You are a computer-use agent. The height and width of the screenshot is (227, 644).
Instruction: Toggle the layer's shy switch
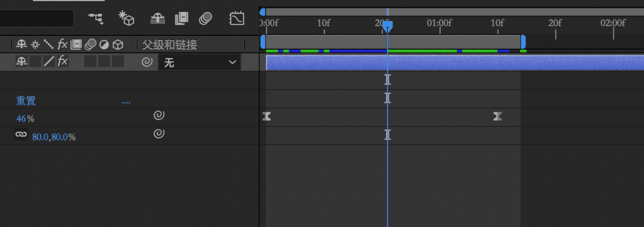point(21,62)
